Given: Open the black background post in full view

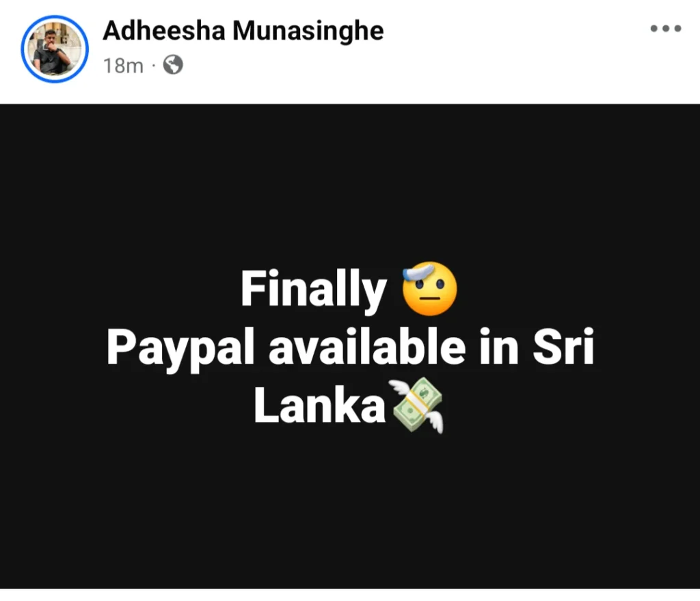Looking at the screenshot, I should pyautogui.click(x=350, y=346).
